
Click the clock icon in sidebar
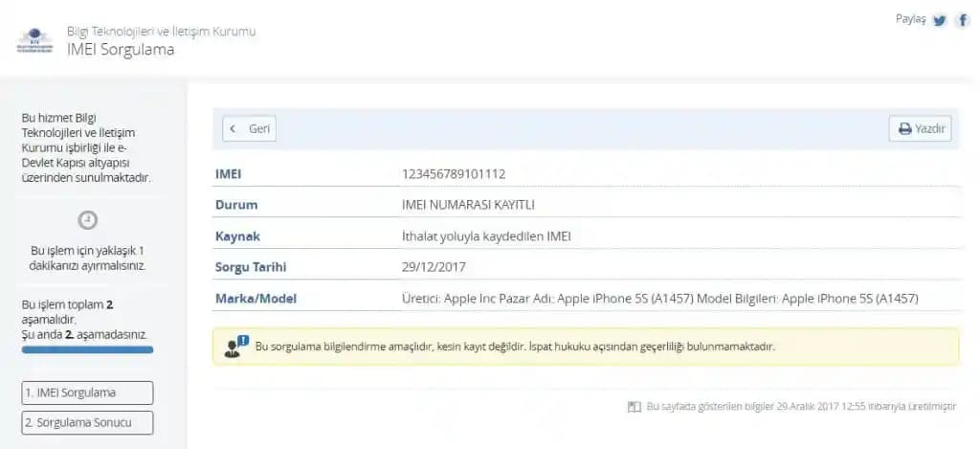tap(87, 220)
